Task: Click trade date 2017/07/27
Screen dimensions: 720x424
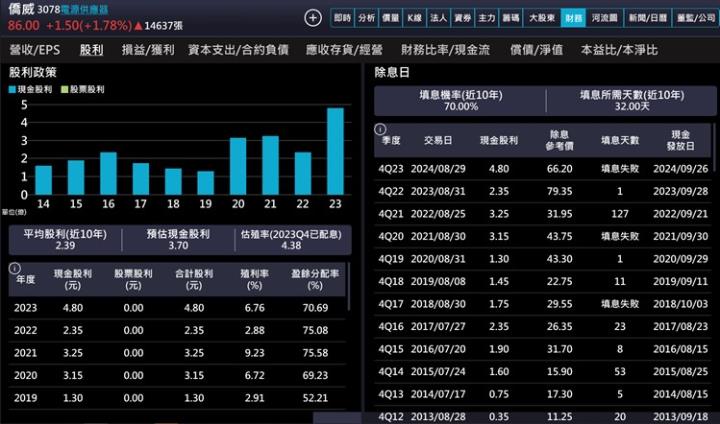Action: 438,326
